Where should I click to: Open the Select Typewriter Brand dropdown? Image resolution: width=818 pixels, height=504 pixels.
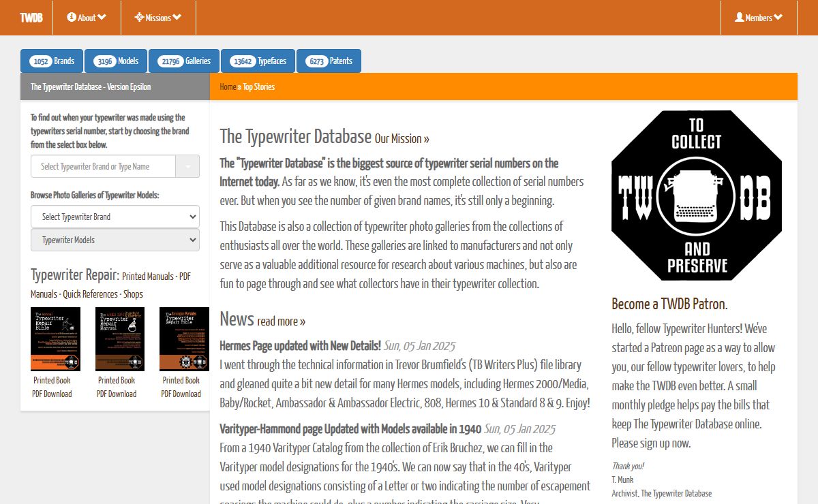115,217
